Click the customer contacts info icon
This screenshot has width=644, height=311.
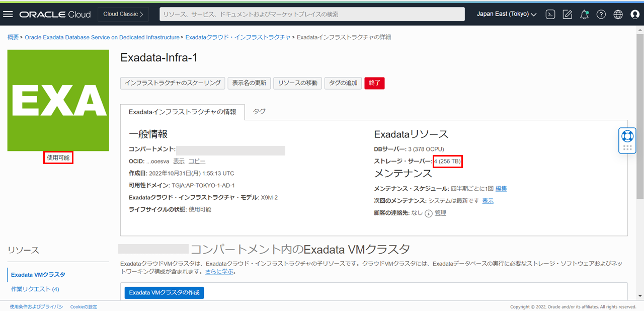point(429,213)
